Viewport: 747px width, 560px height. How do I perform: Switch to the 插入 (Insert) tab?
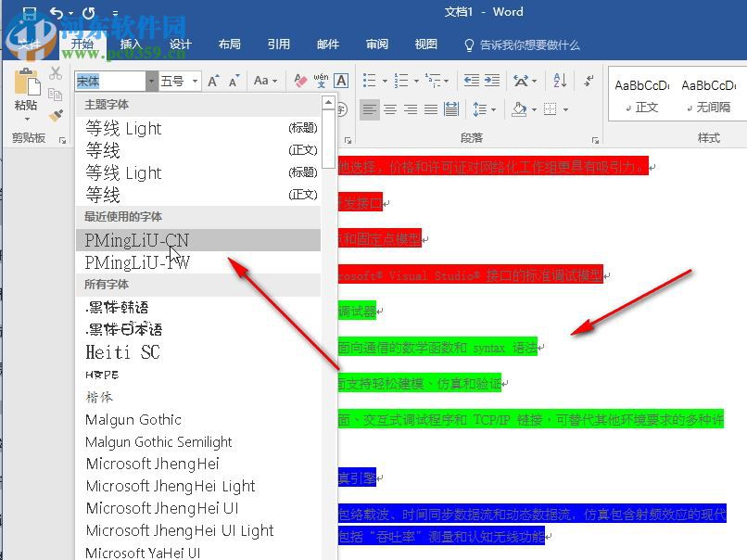(x=131, y=45)
